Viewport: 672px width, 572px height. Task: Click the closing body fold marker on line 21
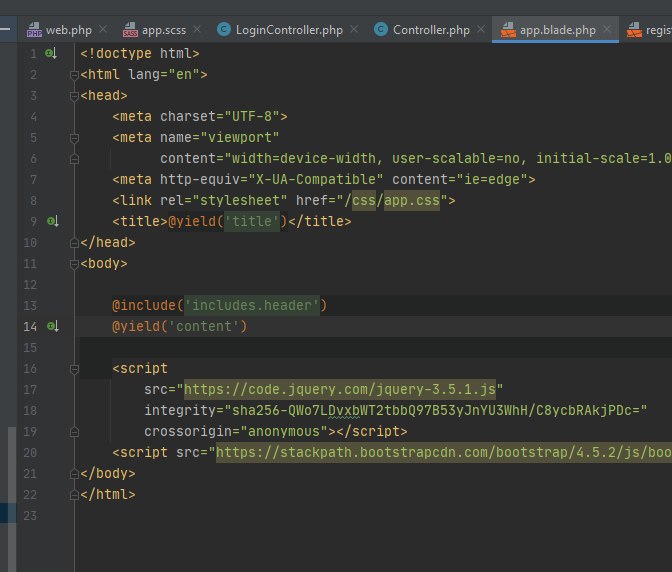coord(74,474)
